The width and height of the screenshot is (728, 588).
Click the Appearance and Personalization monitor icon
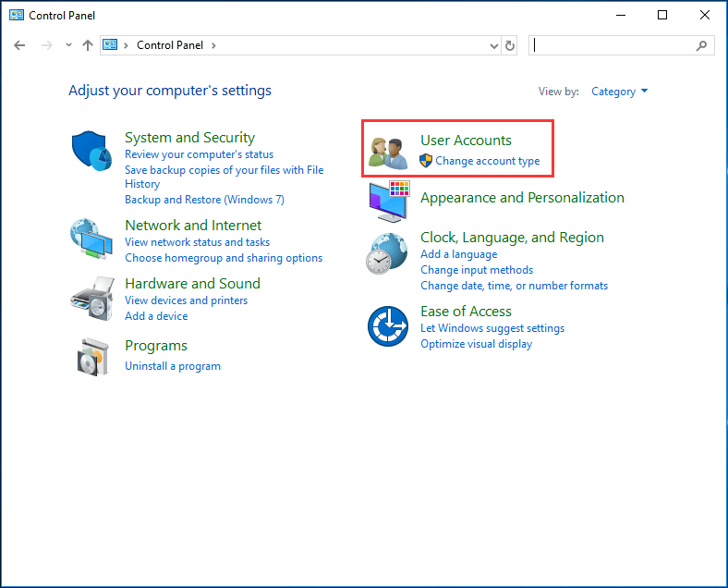point(389,202)
